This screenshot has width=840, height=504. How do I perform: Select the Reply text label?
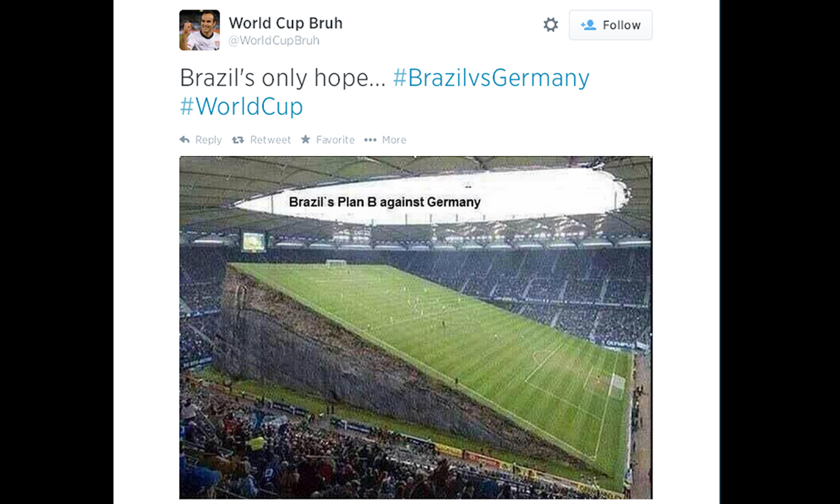tap(209, 140)
